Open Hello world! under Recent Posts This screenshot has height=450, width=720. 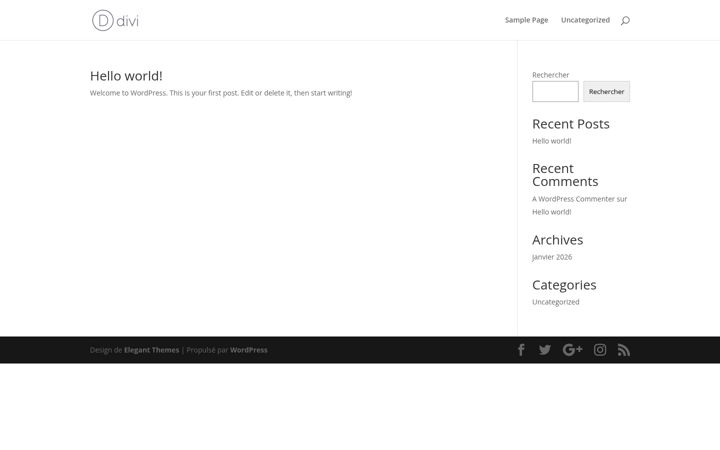(x=551, y=141)
